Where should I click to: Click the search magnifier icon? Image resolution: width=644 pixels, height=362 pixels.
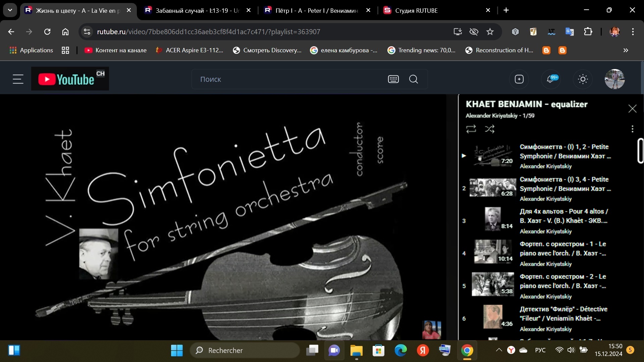coord(414,79)
